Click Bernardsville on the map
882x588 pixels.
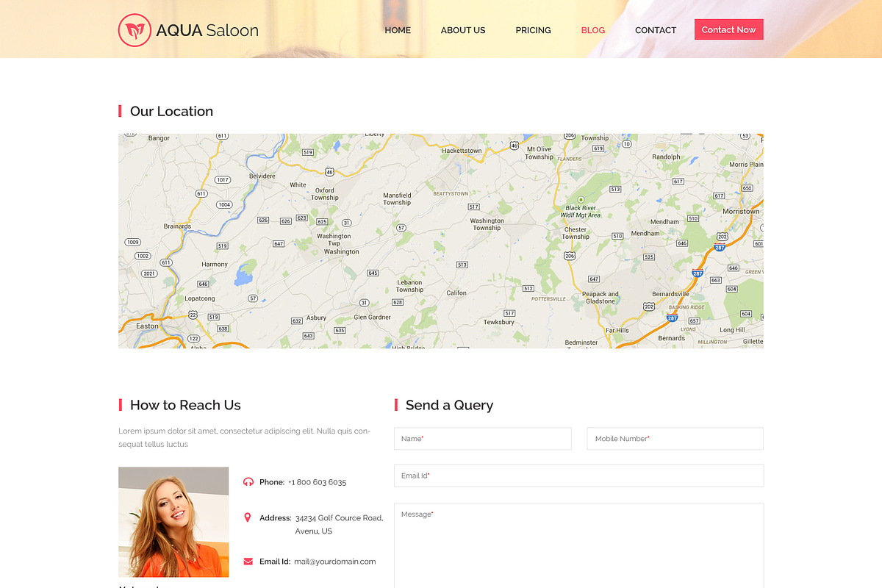tap(670, 294)
